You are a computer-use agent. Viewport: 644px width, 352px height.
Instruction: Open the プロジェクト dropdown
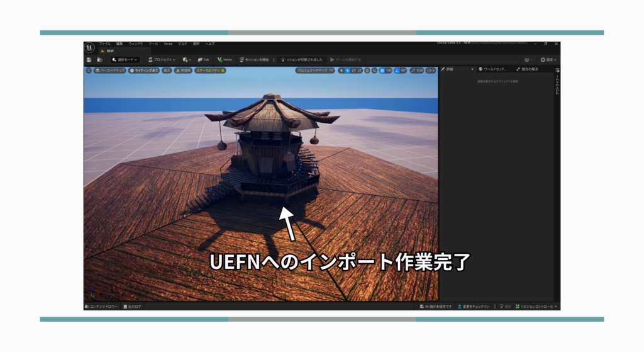(x=162, y=60)
